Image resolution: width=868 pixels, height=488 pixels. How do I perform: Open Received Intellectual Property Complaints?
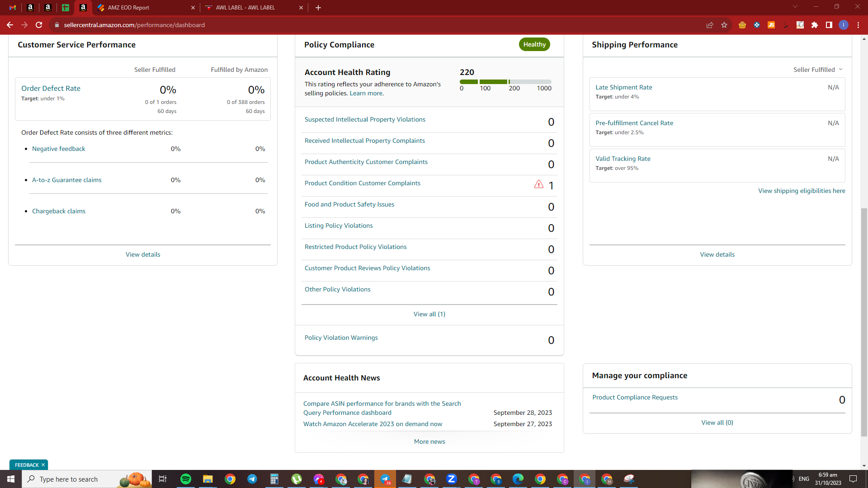click(x=365, y=141)
